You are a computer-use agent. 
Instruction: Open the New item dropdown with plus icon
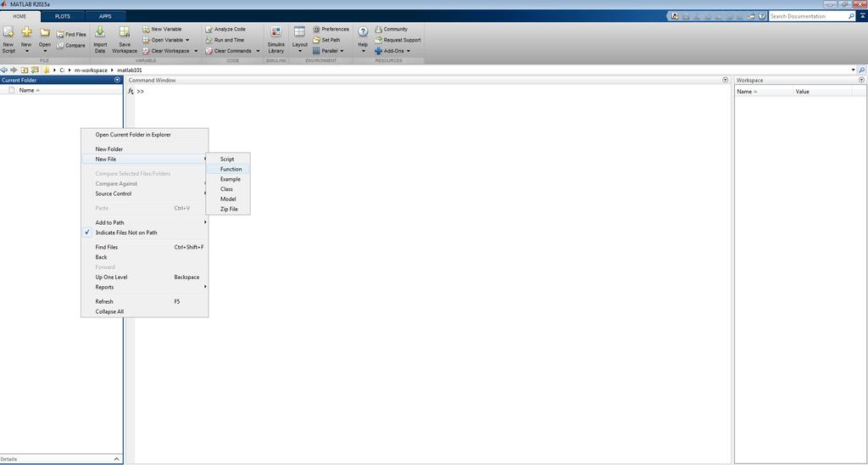(26, 39)
